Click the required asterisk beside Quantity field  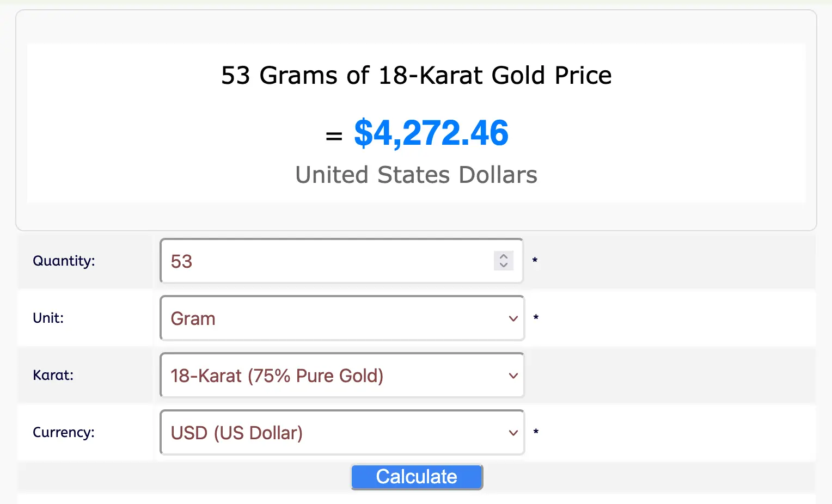(x=535, y=261)
